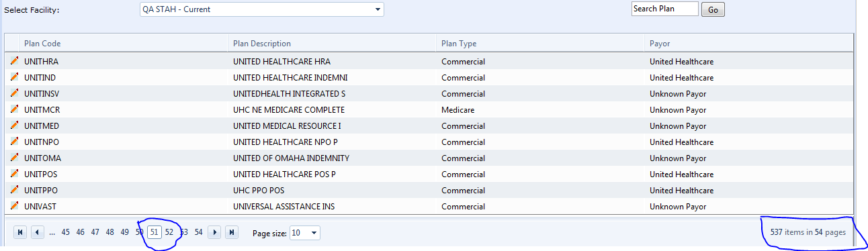Sort by the Plan Description column header

tap(262, 44)
